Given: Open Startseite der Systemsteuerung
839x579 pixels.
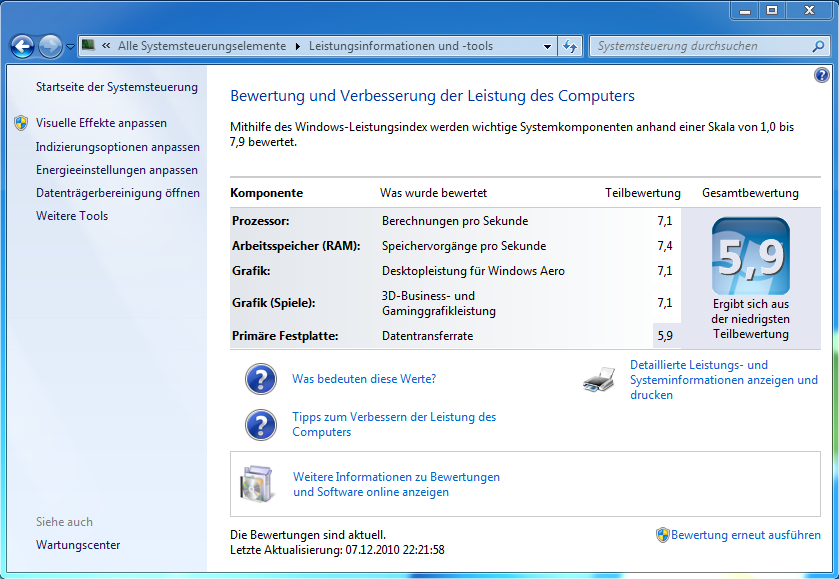Looking at the screenshot, I should point(117,87).
